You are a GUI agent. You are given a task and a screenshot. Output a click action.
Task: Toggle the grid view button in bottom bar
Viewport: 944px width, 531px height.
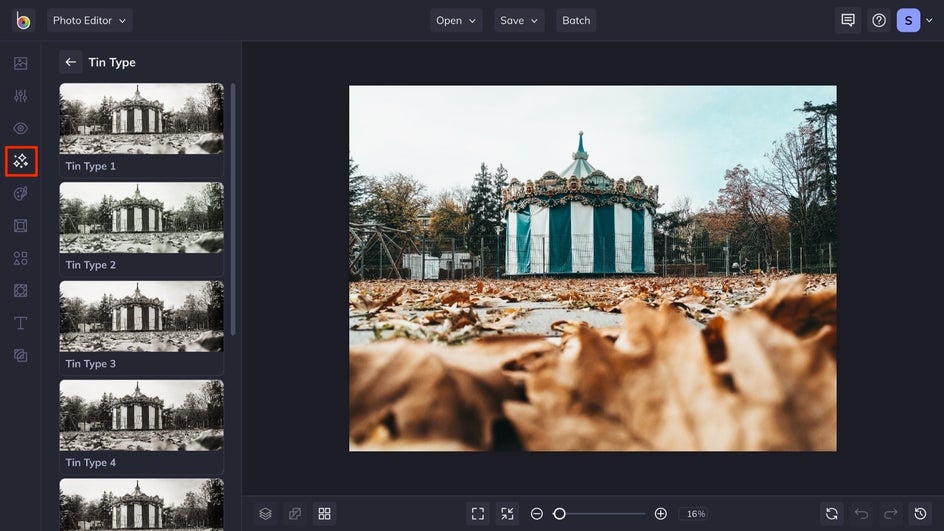point(324,513)
